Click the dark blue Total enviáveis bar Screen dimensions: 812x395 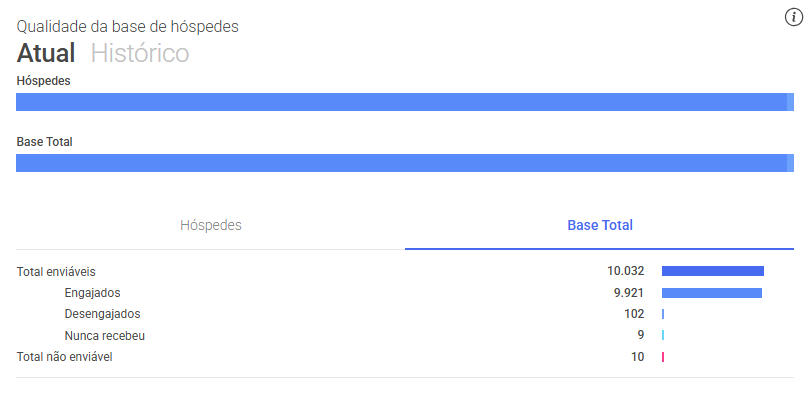pos(713,271)
